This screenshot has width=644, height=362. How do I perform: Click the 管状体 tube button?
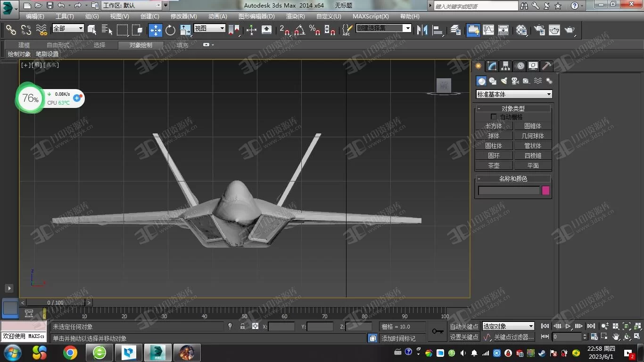pos(533,146)
